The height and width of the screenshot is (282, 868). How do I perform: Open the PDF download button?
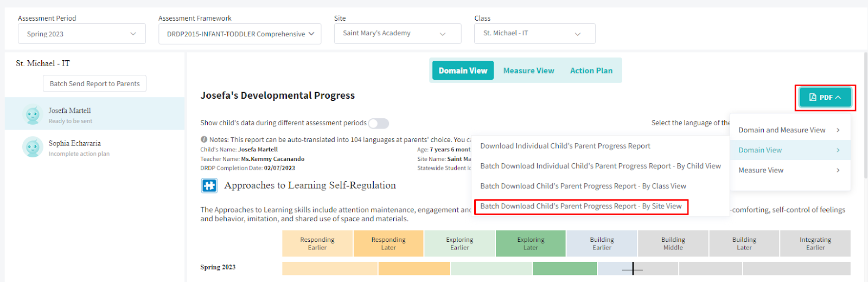tap(825, 98)
